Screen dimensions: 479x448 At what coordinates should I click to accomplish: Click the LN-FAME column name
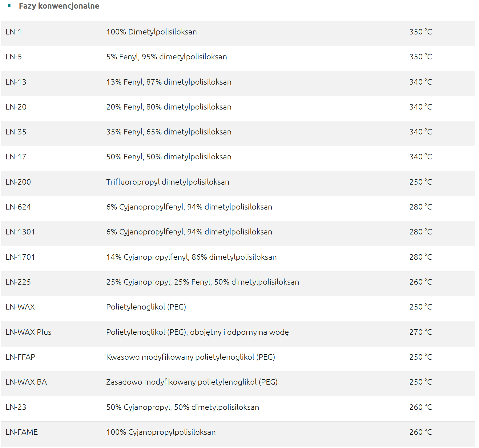coord(22,432)
